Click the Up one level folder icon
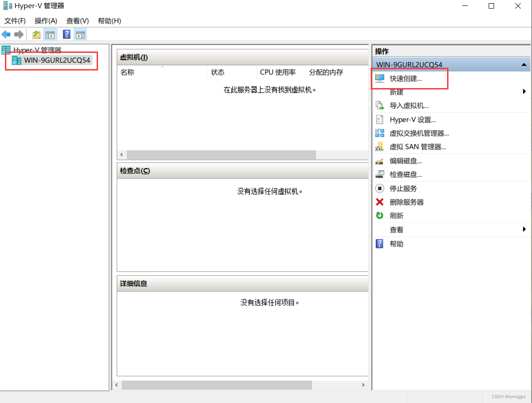 [36, 34]
